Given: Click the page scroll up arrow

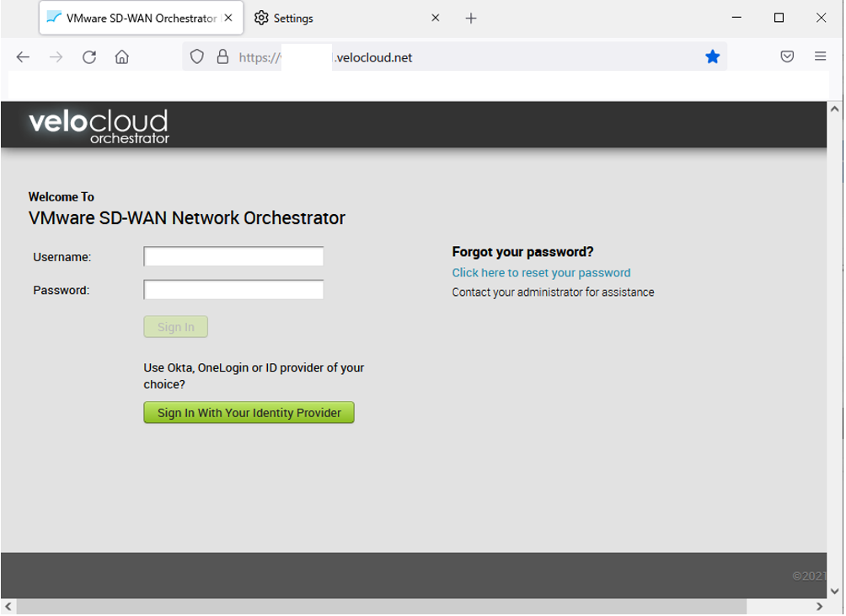Looking at the screenshot, I should (x=835, y=109).
